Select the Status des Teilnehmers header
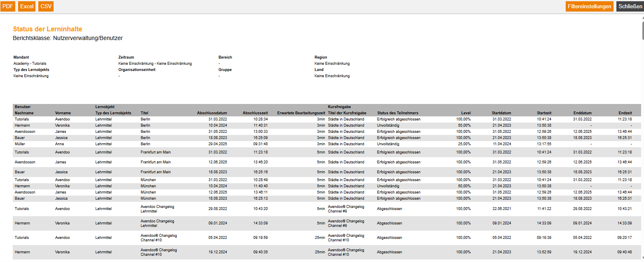Image resolution: width=644 pixels, height=262 pixels. point(398,113)
